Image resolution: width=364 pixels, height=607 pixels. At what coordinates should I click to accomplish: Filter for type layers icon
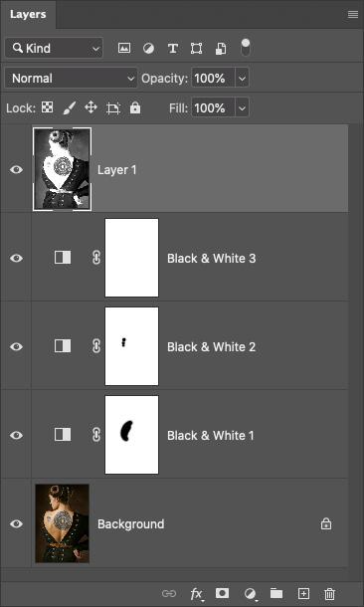pos(172,49)
